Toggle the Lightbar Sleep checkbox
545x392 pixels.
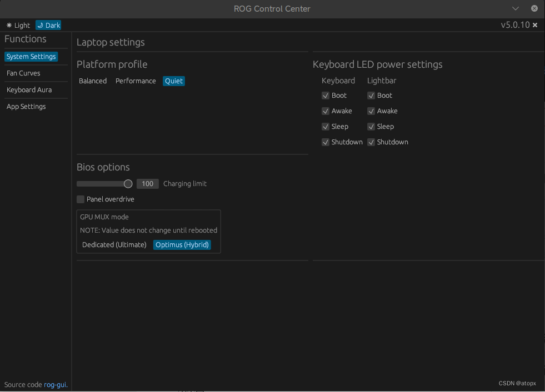click(x=371, y=127)
